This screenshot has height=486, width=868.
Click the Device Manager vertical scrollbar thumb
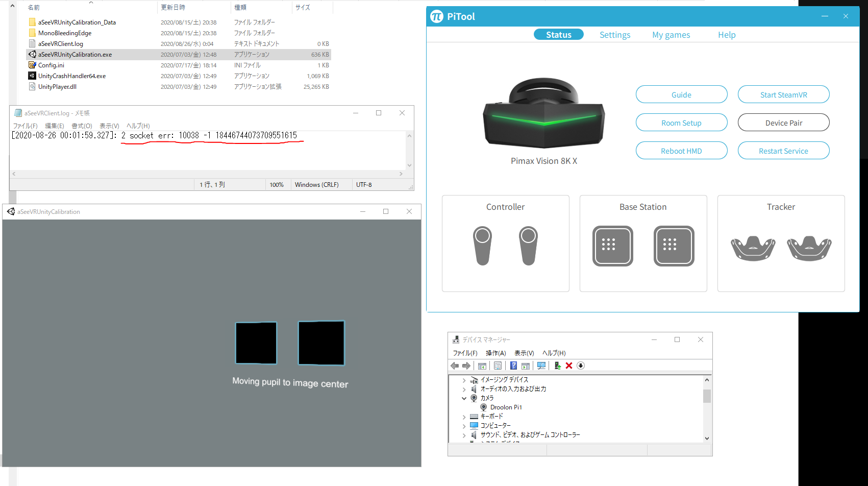(707, 396)
